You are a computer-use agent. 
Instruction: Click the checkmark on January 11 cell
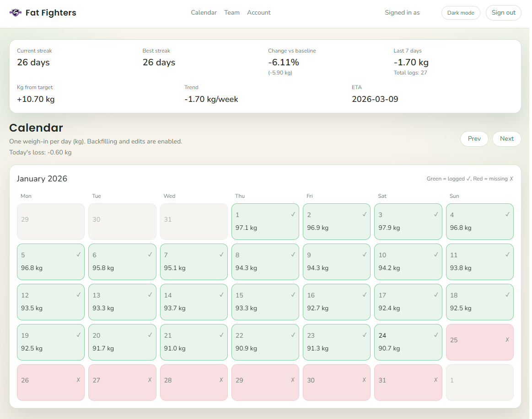tap(507, 254)
